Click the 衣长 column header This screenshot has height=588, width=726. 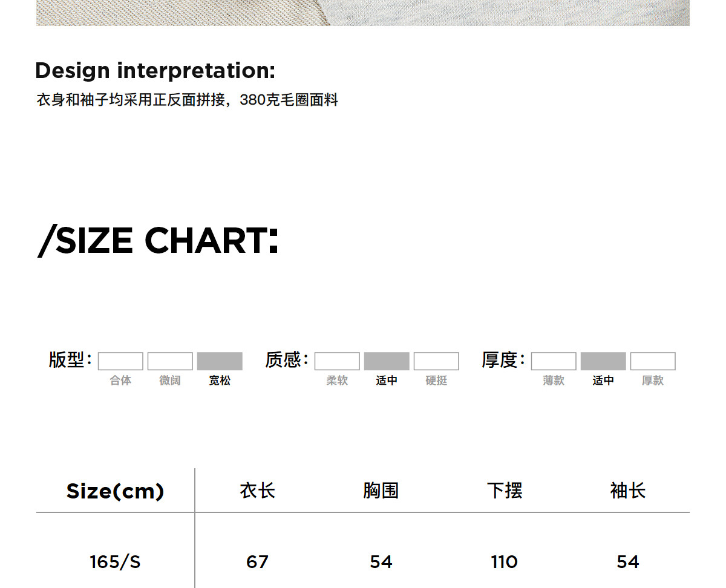coord(257,490)
